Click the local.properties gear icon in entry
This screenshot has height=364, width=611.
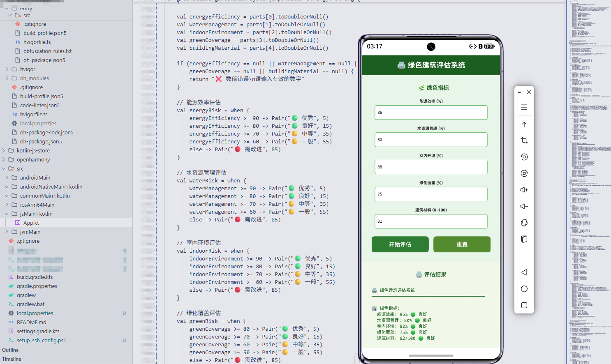[14, 123]
